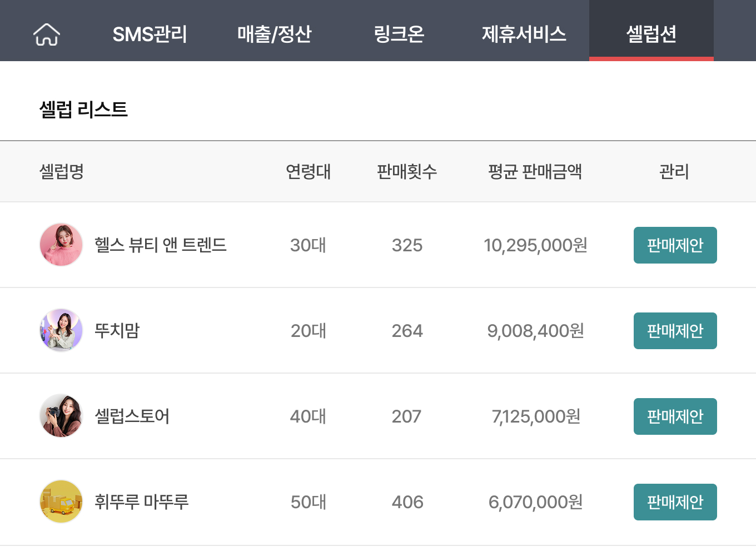Click 판매제안 for 뚜치맘

(675, 330)
